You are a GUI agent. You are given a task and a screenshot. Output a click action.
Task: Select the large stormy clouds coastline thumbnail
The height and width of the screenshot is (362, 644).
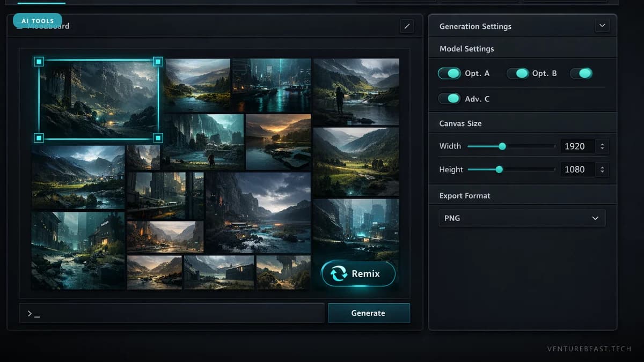(x=259, y=212)
